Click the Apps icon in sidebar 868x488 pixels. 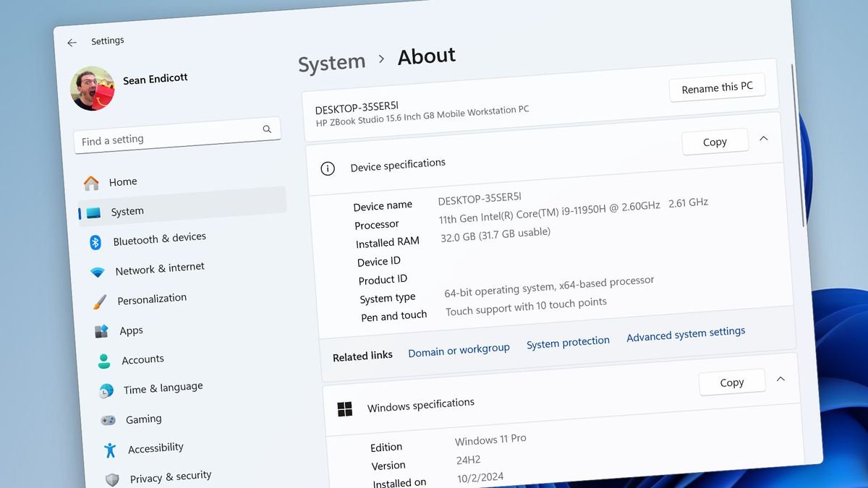101,332
